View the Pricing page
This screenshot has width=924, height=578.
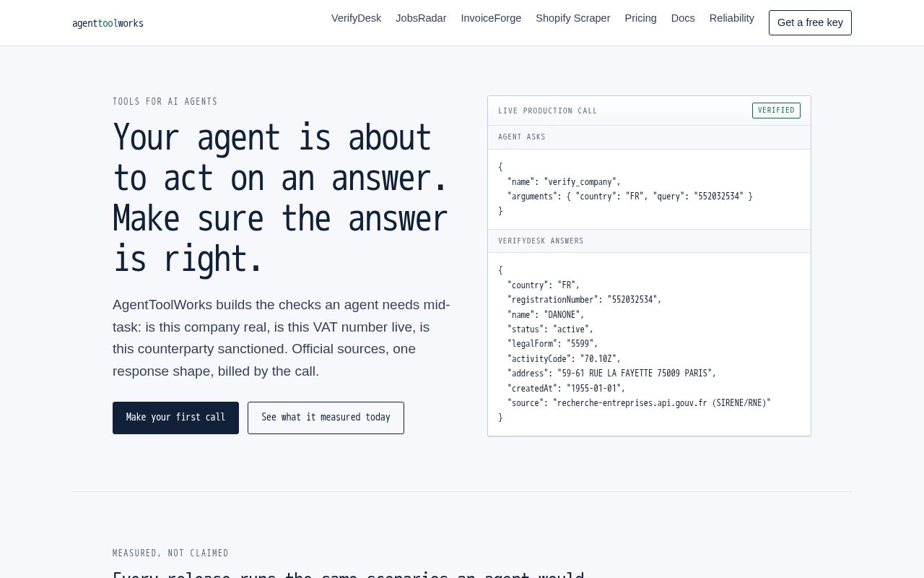(x=640, y=18)
